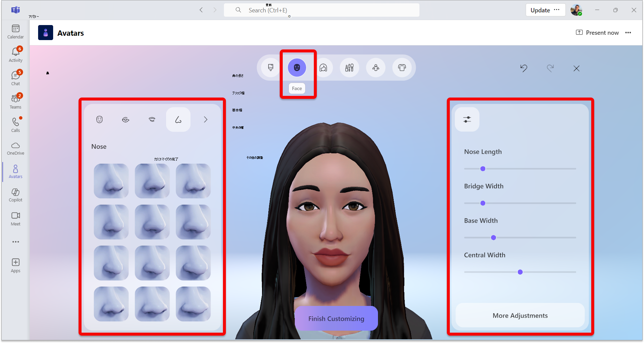Go forward with the navigation arrow
Screen dimensions: 644x343
(x=215, y=10)
